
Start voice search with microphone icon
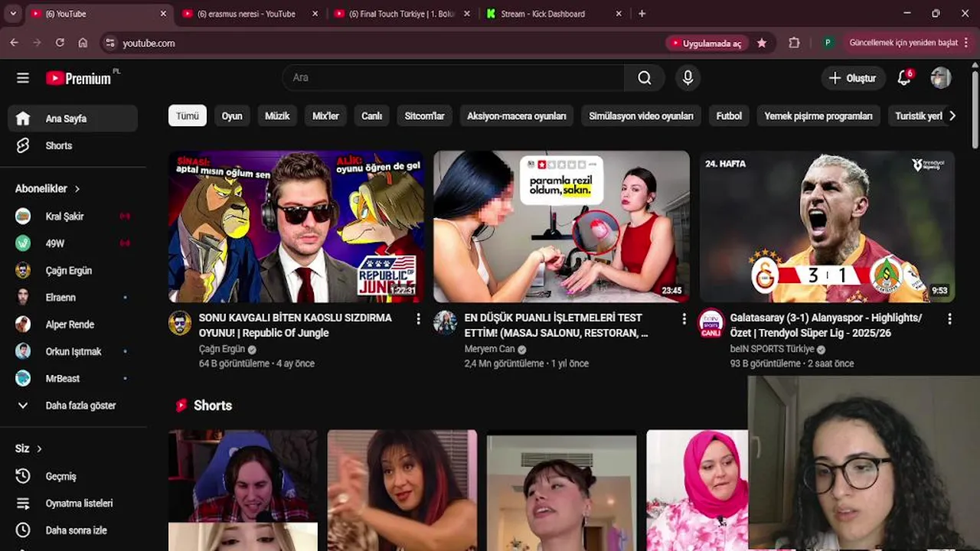(x=688, y=77)
